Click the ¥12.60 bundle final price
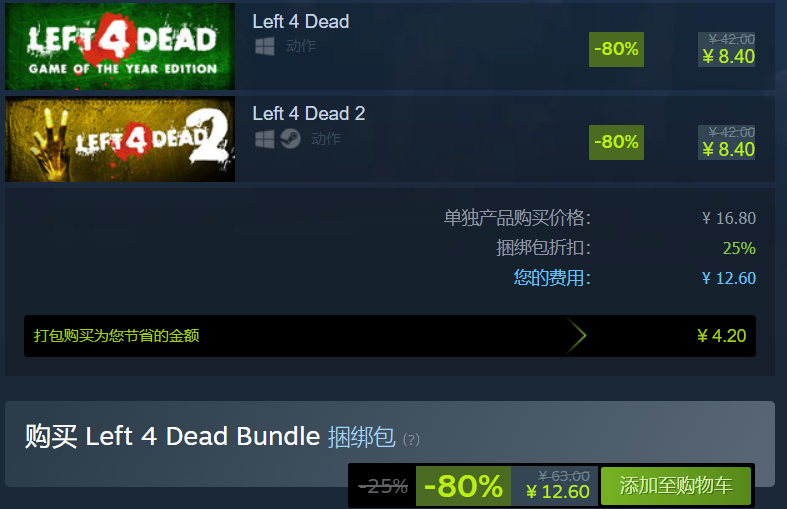The height and width of the screenshot is (509, 787). click(558, 492)
